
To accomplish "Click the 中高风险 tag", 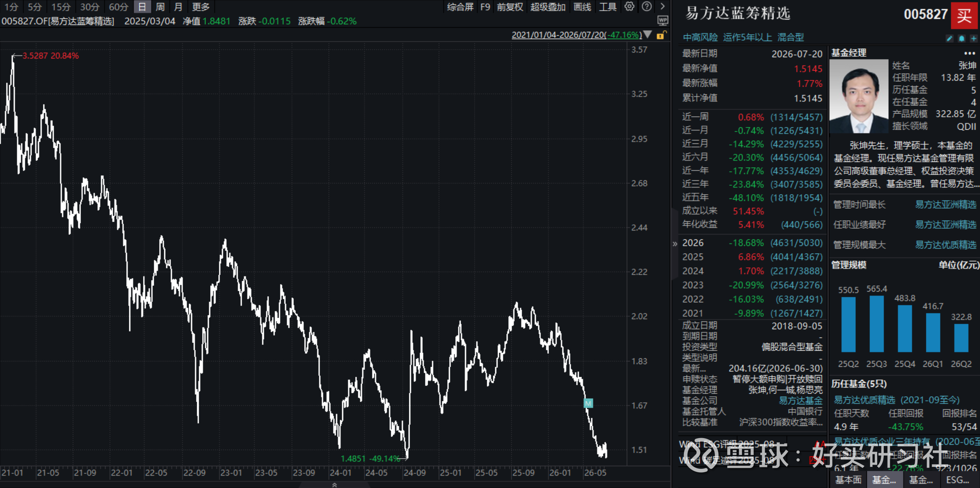I will click(x=700, y=37).
